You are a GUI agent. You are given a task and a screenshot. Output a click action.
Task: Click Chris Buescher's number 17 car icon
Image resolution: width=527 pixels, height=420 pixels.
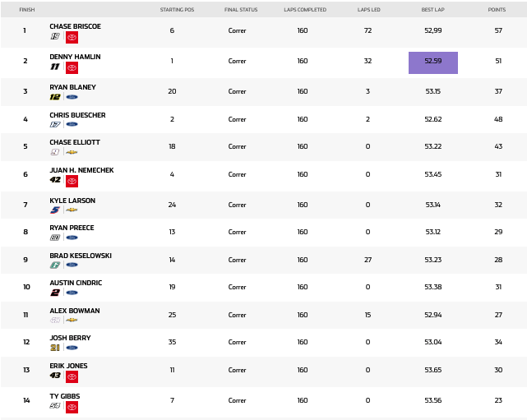55,124
